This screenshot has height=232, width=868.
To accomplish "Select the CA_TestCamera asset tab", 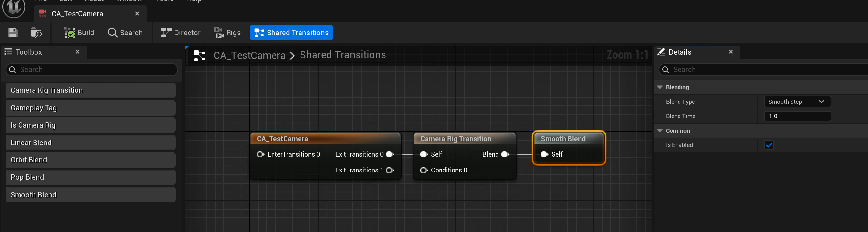I will tap(90, 14).
